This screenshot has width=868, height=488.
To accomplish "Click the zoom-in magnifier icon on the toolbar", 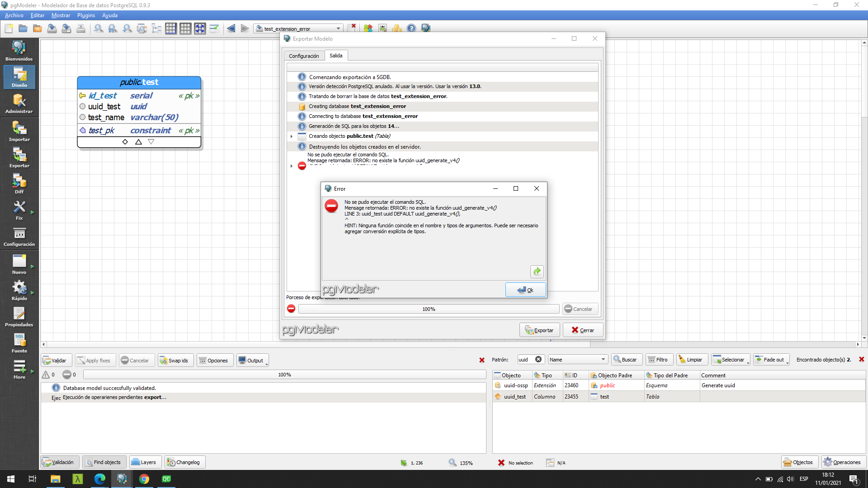I will point(127,28).
